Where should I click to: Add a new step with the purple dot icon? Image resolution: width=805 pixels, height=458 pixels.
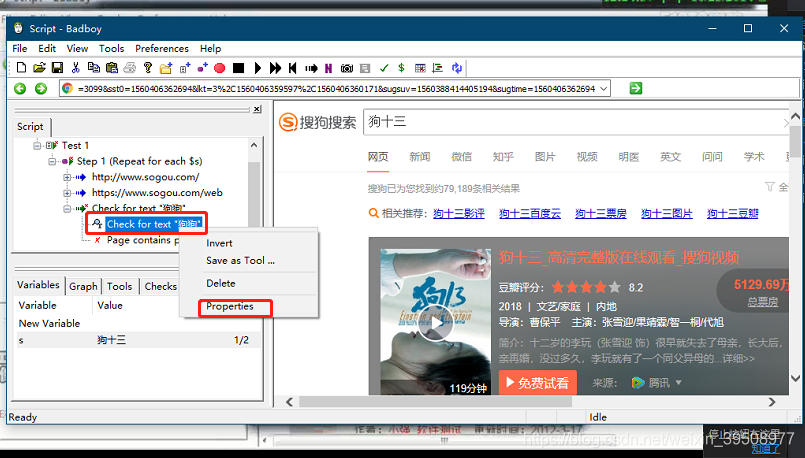(x=202, y=67)
